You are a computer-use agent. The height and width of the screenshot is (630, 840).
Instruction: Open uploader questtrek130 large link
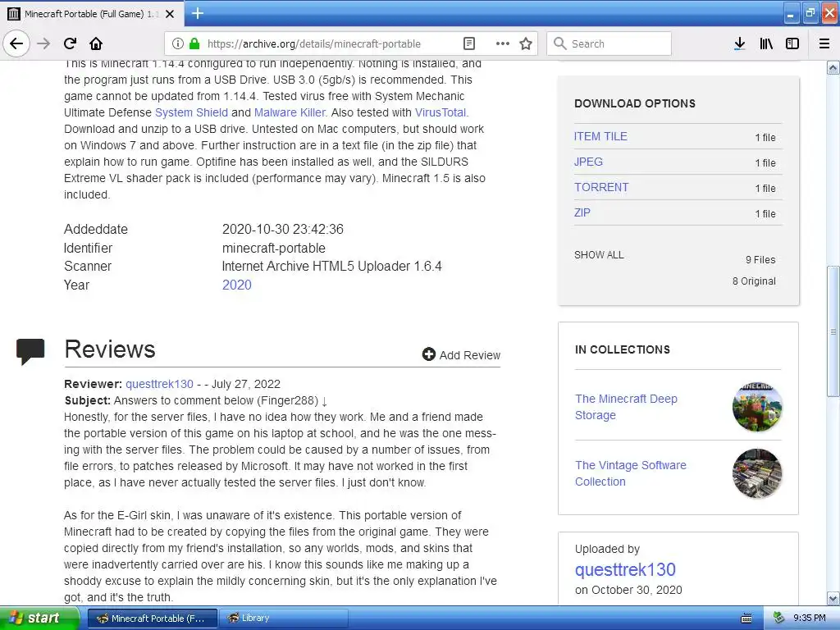625,569
